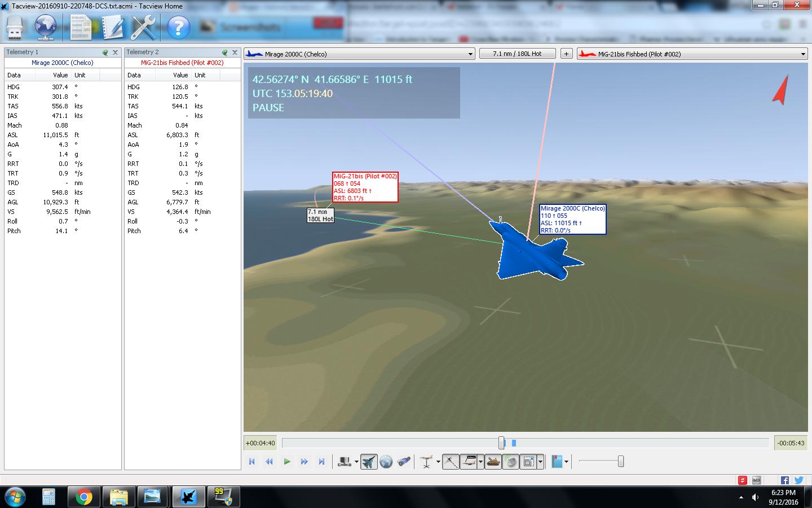This screenshot has height=508, width=812.
Task: Click the cockpit seat view icon
Action: click(x=345, y=462)
